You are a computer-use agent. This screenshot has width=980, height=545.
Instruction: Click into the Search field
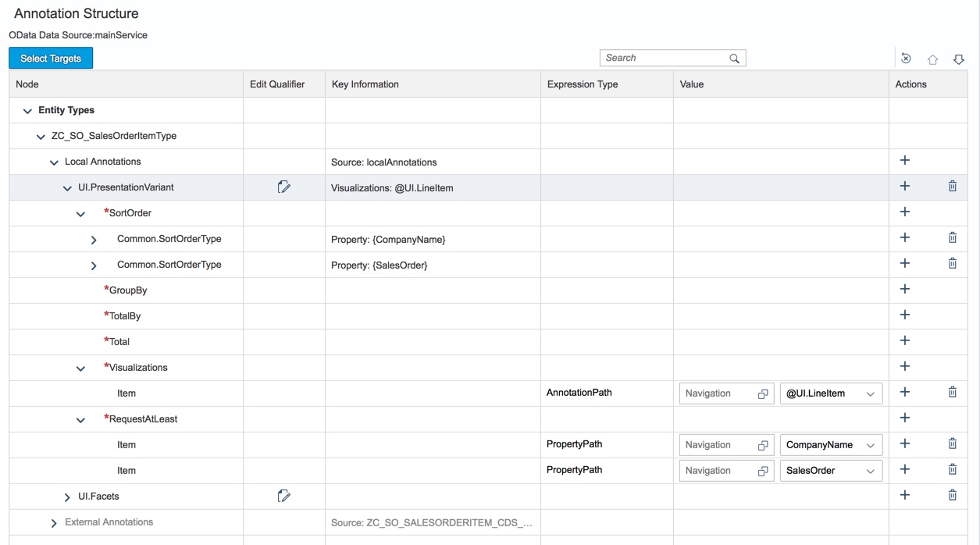tap(664, 58)
